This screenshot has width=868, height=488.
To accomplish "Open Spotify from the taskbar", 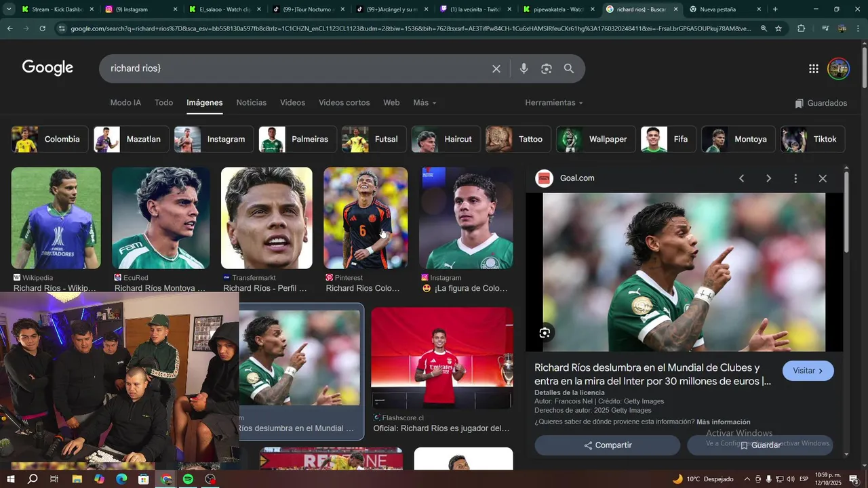I will coord(189,479).
